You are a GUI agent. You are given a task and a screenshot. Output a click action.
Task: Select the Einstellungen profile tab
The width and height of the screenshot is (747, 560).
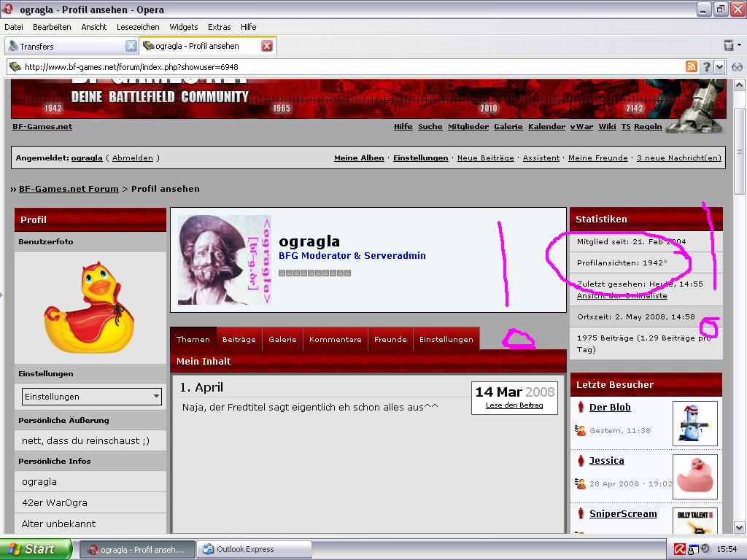(446, 340)
